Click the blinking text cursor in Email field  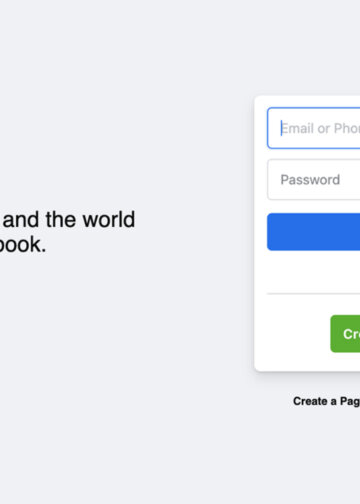(x=282, y=128)
